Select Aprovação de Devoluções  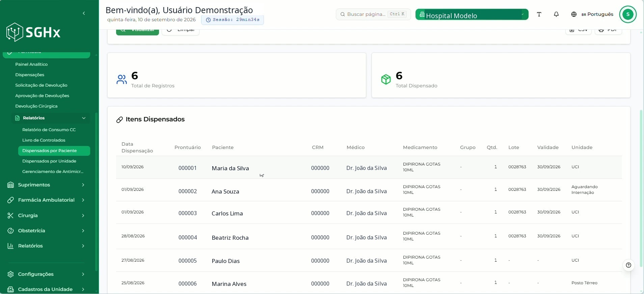[x=42, y=96]
